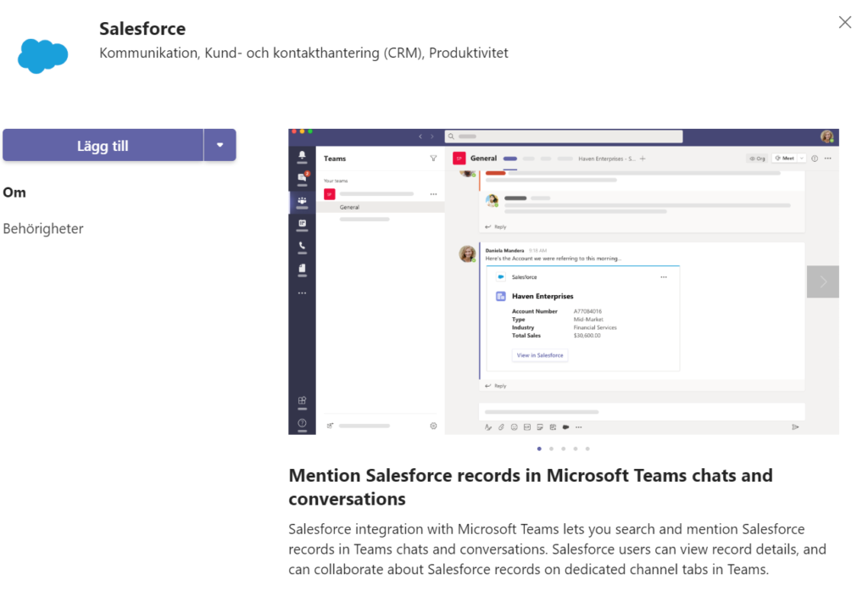Viewport: 868px width, 591px height.
Task: Advance carousel with the next arrow
Action: pos(822,282)
